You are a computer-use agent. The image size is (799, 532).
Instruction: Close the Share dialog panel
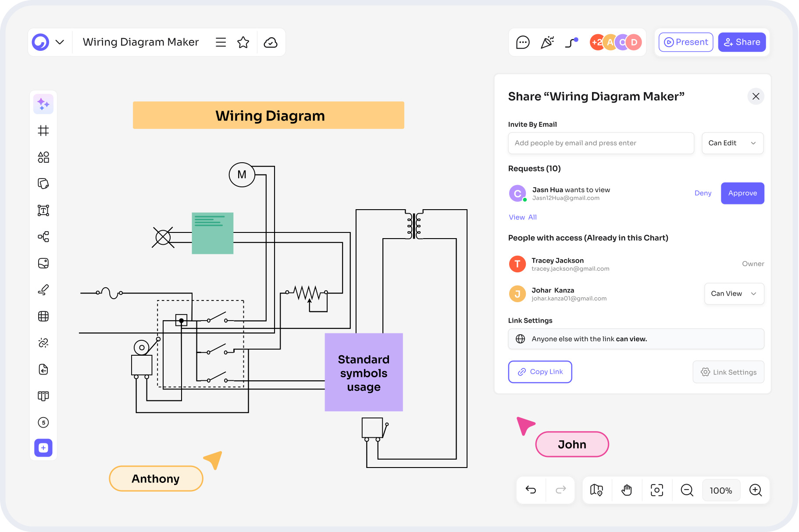click(756, 96)
